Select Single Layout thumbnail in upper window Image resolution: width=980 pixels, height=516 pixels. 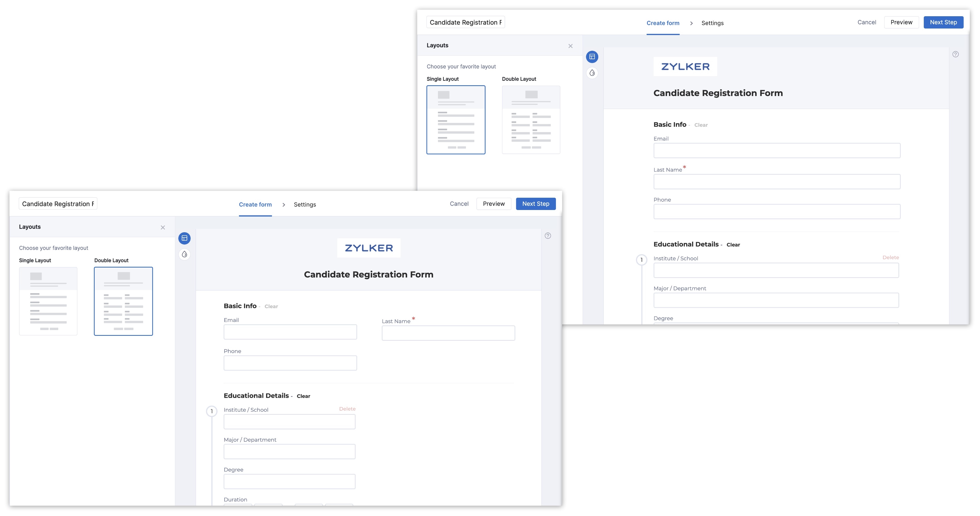pos(456,120)
